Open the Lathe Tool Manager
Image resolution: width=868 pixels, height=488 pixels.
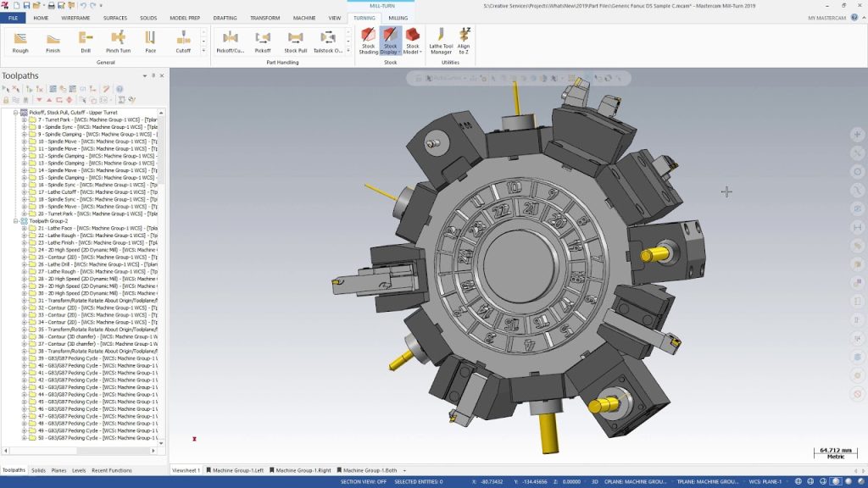441,42
